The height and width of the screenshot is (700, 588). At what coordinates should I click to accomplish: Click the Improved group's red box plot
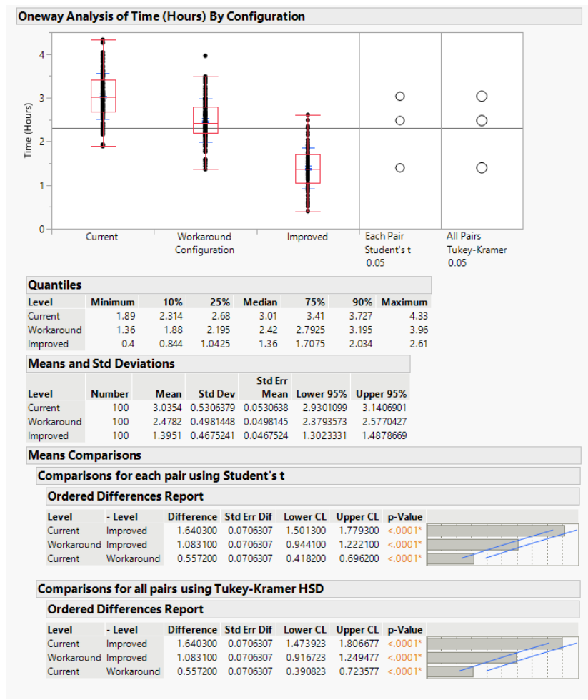tap(308, 169)
